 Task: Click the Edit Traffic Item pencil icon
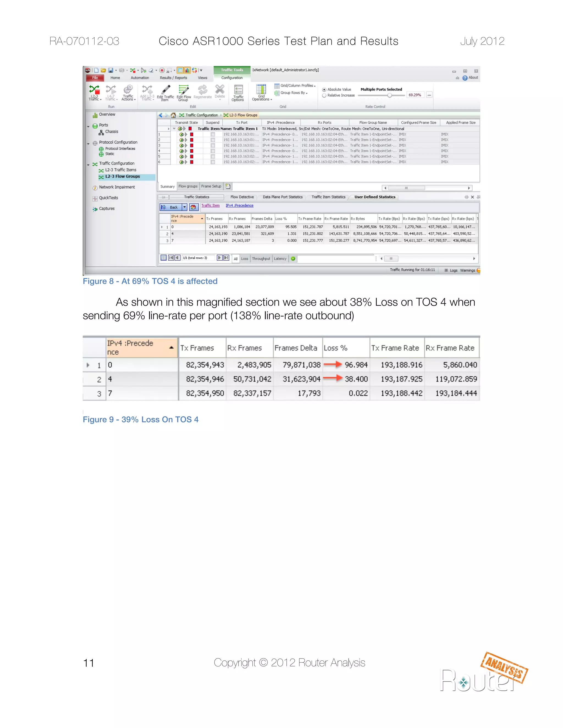coord(166,89)
